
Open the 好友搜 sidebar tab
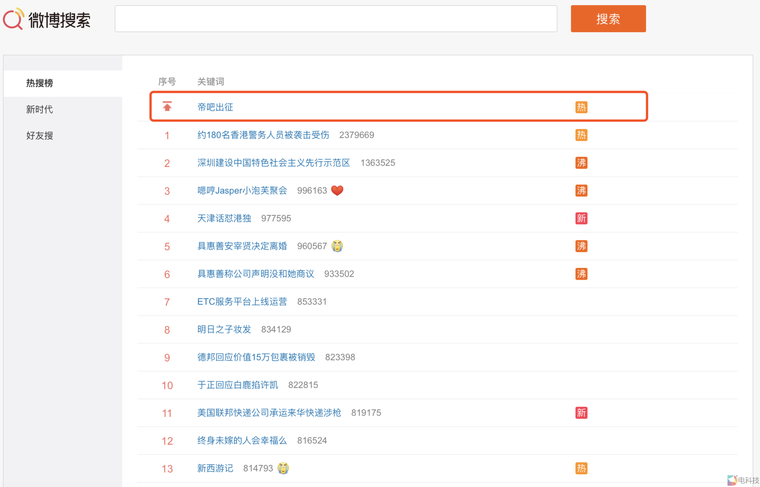click(x=40, y=135)
